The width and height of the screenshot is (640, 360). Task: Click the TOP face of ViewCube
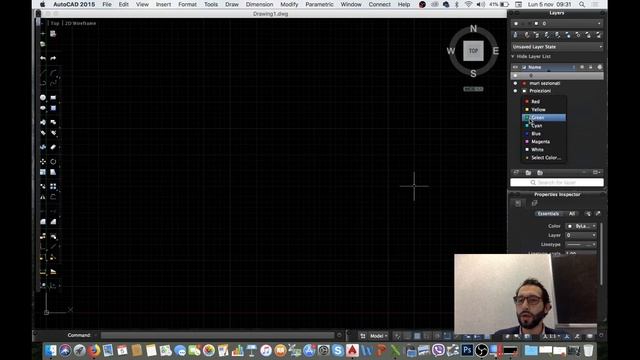coord(473,51)
